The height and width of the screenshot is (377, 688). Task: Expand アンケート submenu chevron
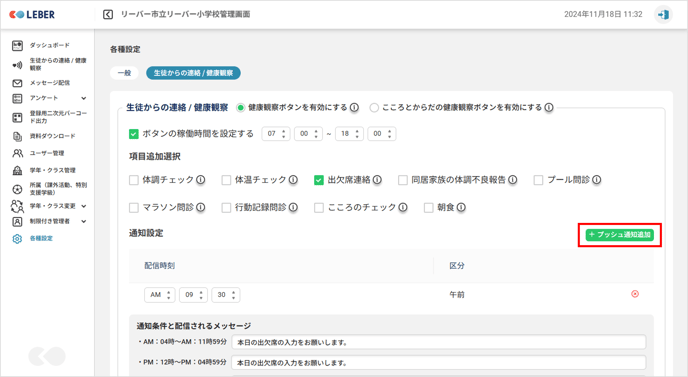tap(84, 98)
